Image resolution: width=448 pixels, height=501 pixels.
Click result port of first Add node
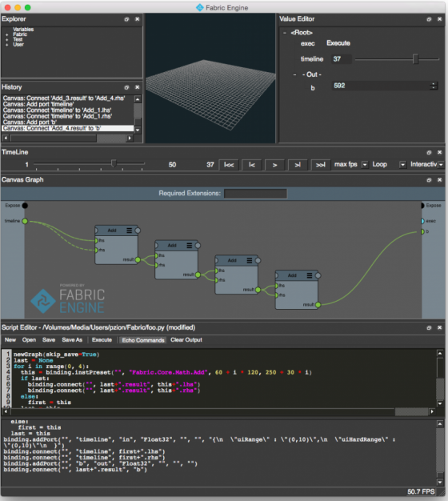[138, 260]
